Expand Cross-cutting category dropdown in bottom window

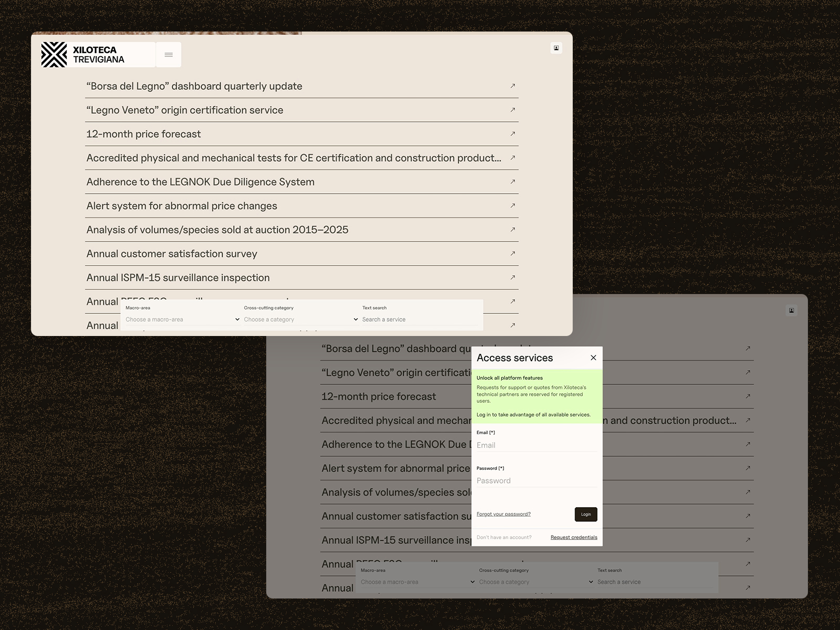[536, 582]
